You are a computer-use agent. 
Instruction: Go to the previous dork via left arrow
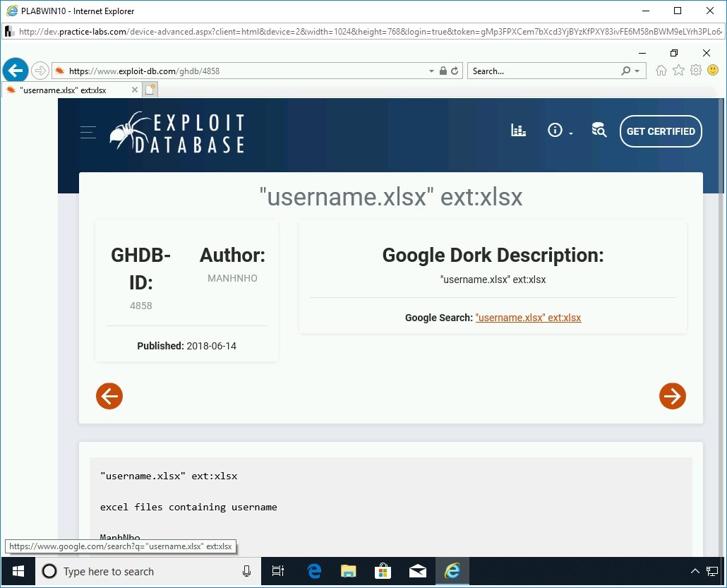[109, 396]
